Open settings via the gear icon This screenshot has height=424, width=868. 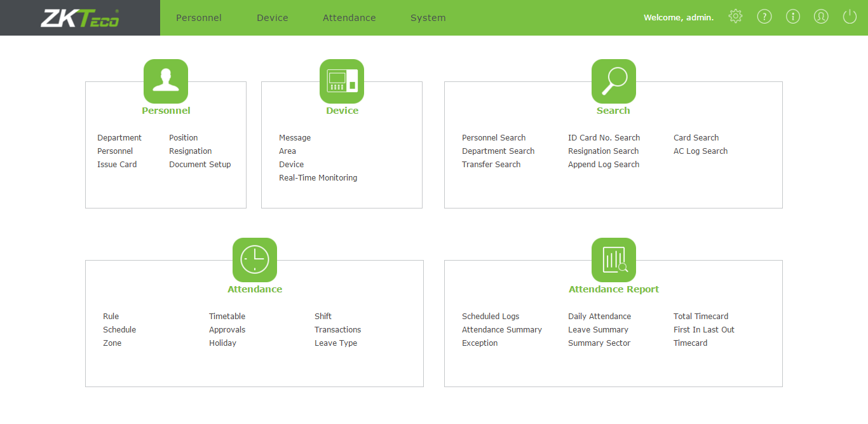(x=735, y=17)
